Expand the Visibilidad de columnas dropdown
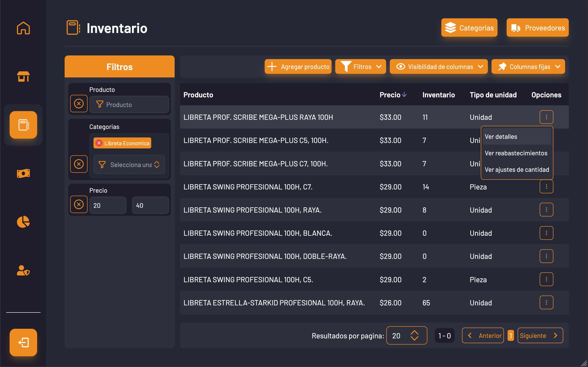 [438, 66]
